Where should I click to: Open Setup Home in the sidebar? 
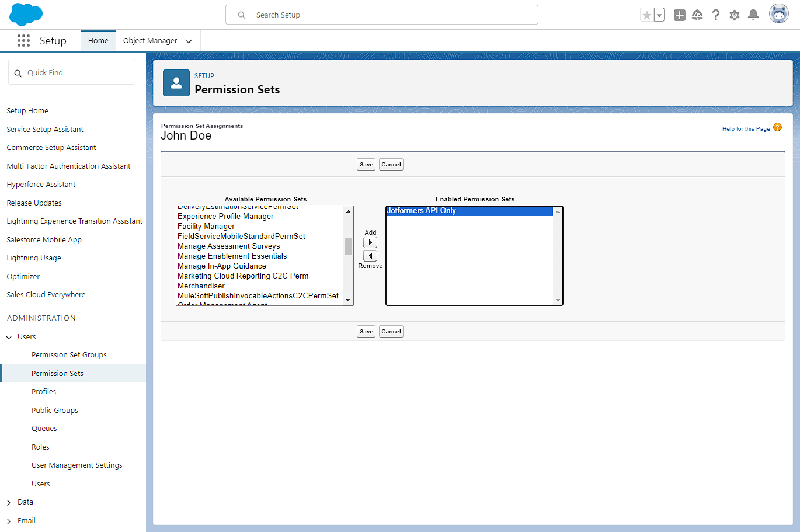coord(27,111)
